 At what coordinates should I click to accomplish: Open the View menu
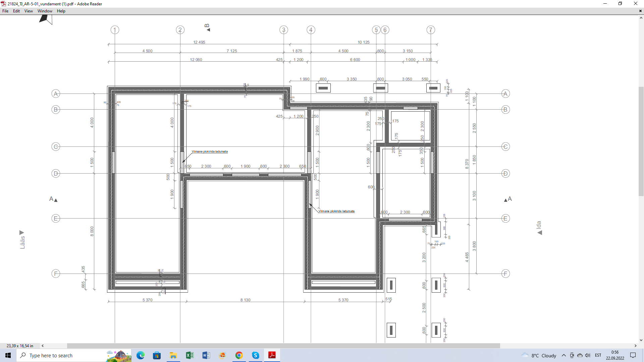(x=29, y=11)
